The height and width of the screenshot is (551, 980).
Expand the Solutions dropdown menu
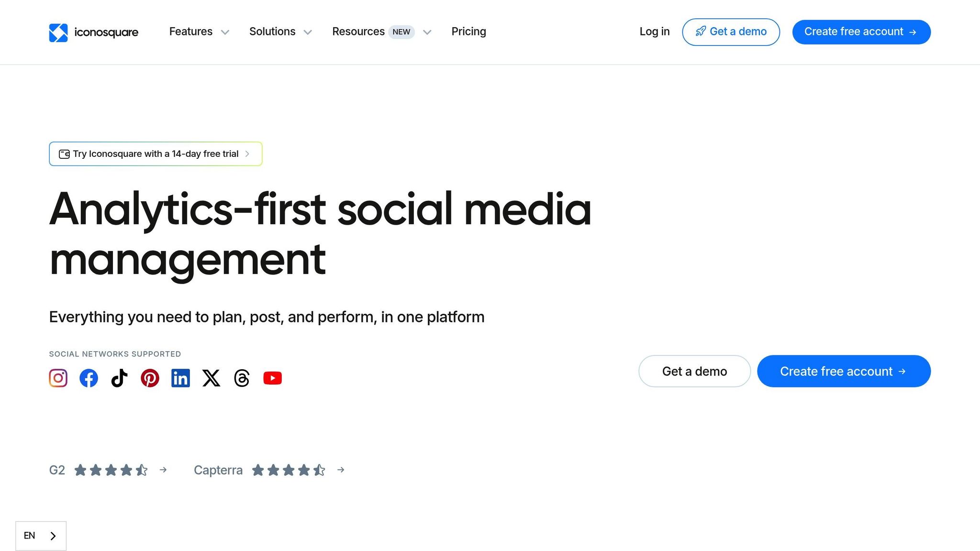pyautogui.click(x=280, y=32)
